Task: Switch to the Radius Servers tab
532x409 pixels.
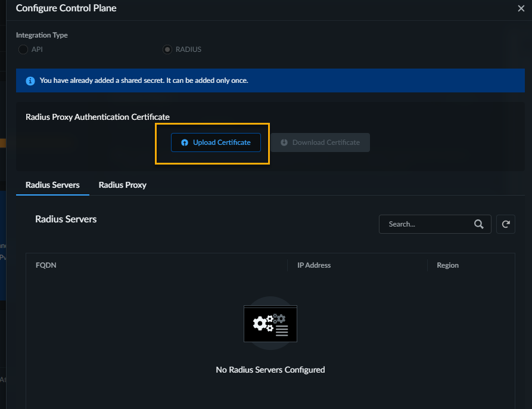Action: [52, 185]
